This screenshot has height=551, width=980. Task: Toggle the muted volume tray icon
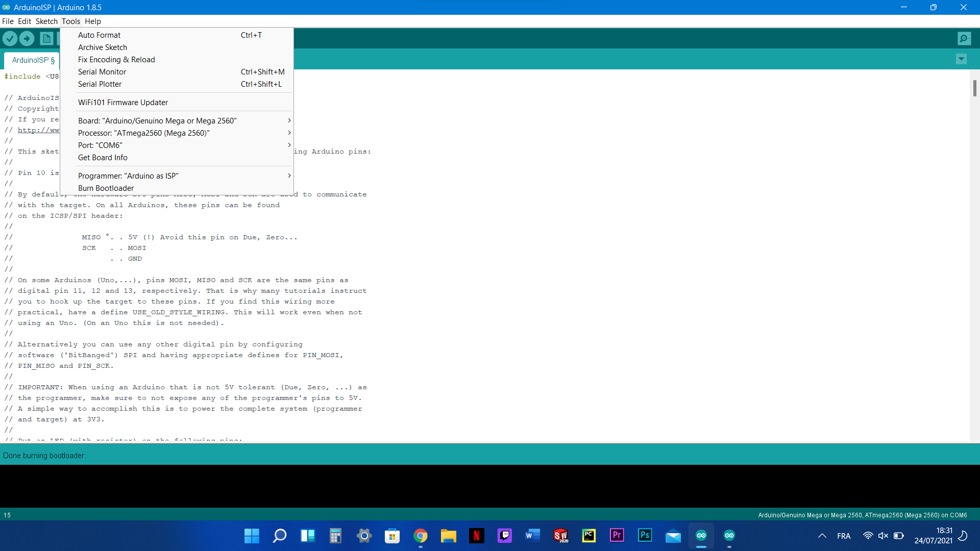tap(883, 536)
